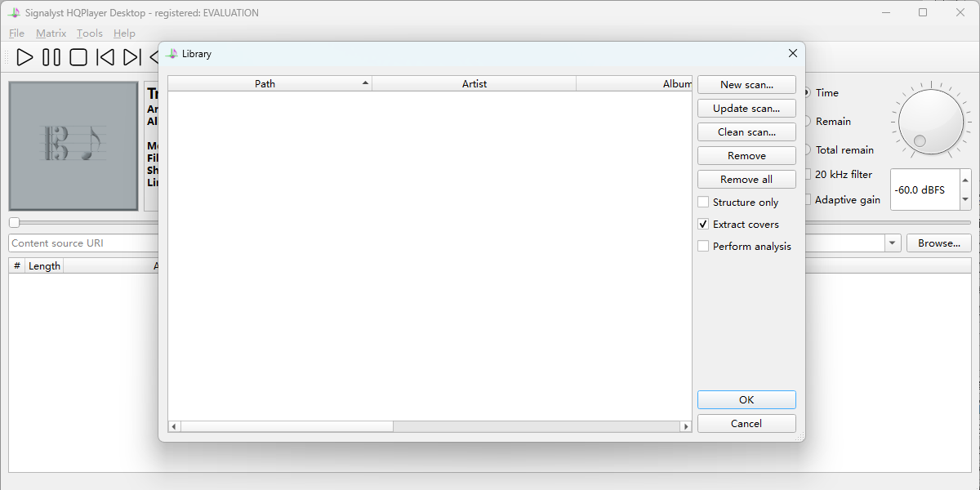Screen dimensions: 980x490
Task: Skip to next track icon
Action: [x=131, y=57]
